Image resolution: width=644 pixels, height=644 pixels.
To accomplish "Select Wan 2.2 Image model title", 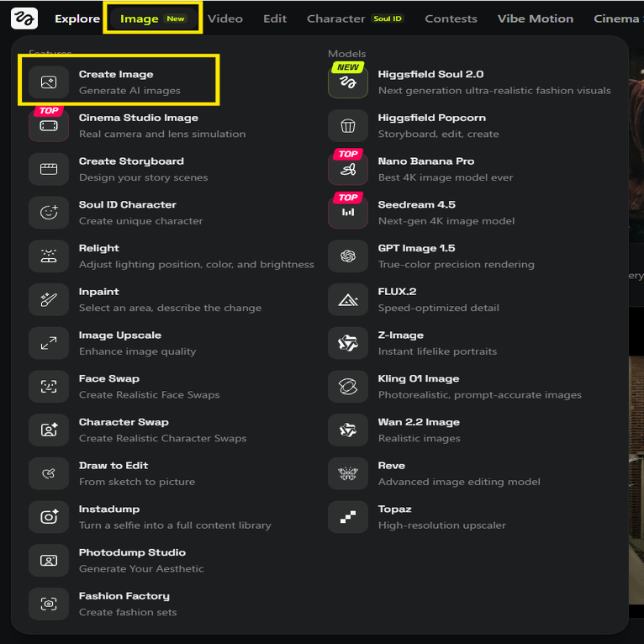I will [419, 423].
